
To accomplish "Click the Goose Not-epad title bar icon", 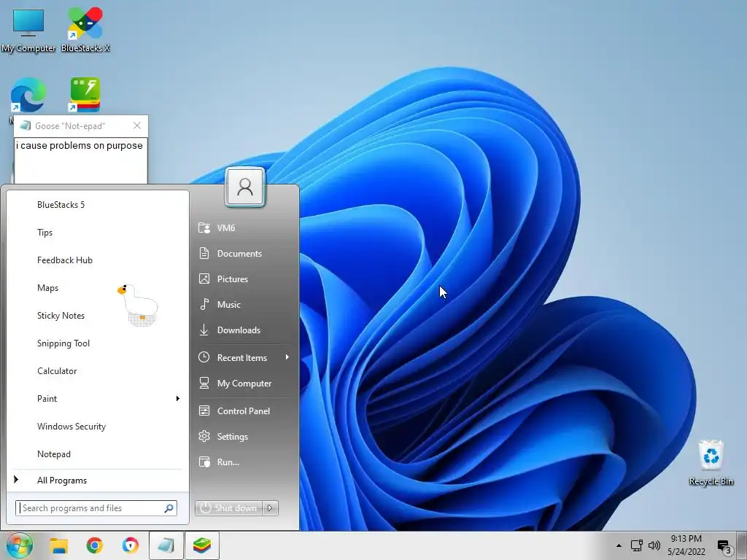I will click(x=26, y=125).
